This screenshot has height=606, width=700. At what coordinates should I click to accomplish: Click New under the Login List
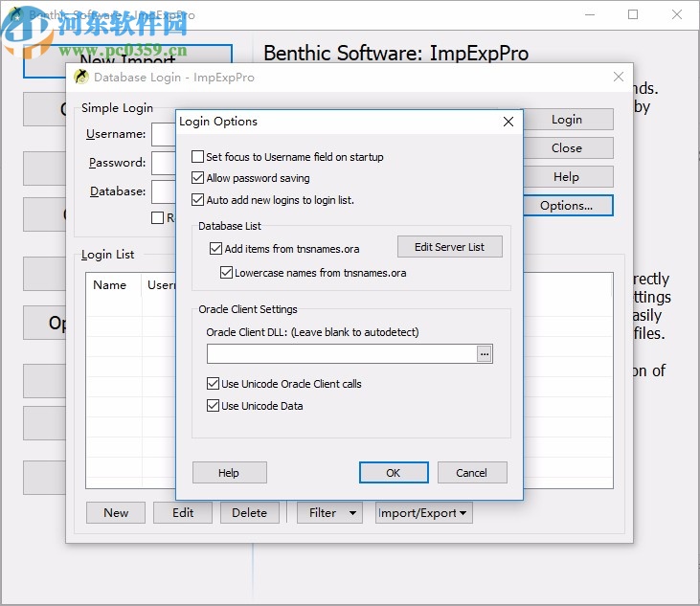[116, 513]
